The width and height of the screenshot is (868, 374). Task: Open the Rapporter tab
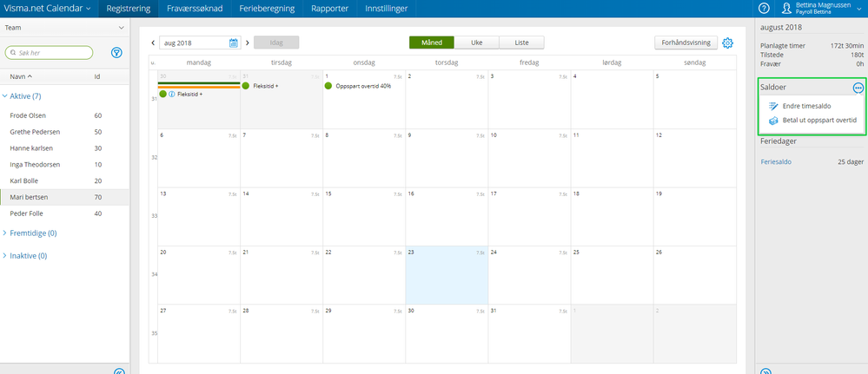pos(330,9)
